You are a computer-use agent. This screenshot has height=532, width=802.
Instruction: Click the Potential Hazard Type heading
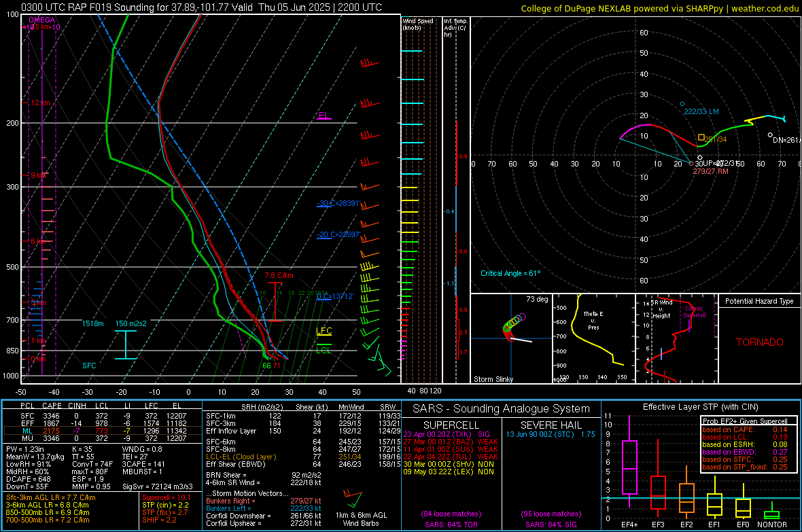click(x=759, y=301)
